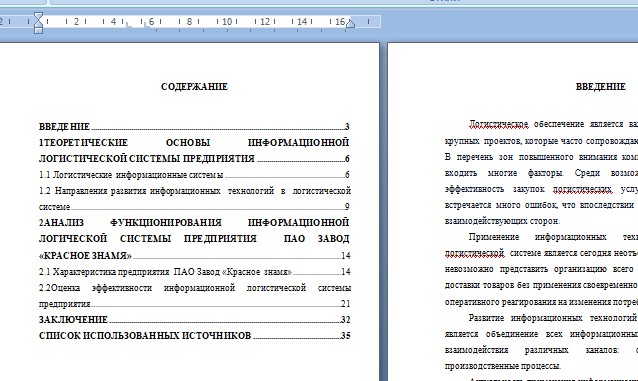The width and height of the screenshot is (638, 381).
Task: Click page number 35 in contents
Action: pyautogui.click(x=345, y=336)
